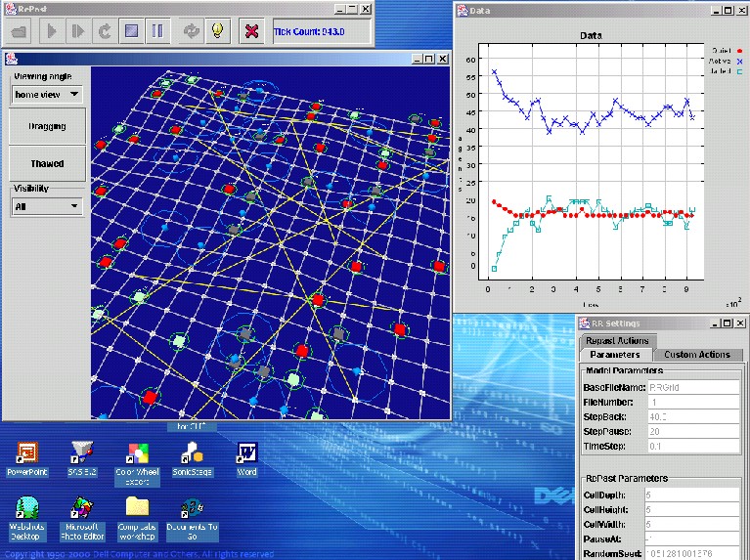
Task: Click the BaseFileName input field
Action: [x=693, y=387]
